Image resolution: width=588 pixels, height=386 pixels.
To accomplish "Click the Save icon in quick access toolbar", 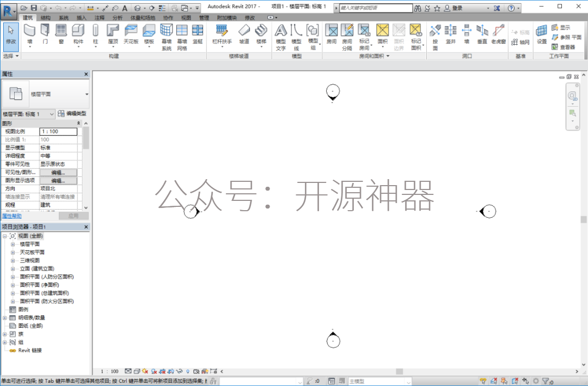I will tap(34, 8).
